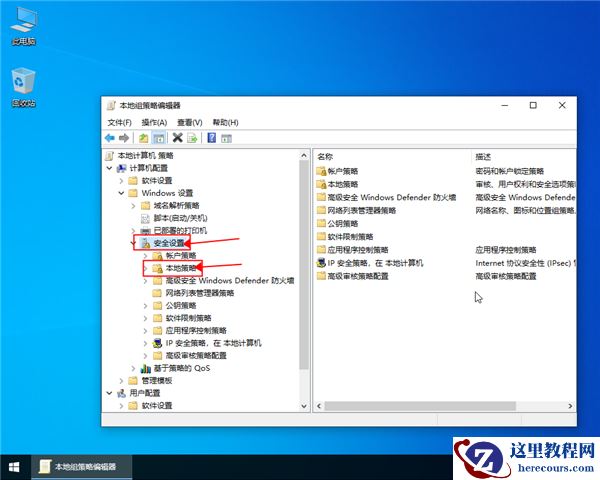Click the Help question mark toolbar icon
This screenshot has height=480, width=600.
pyautogui.click(x=212, y=138)
